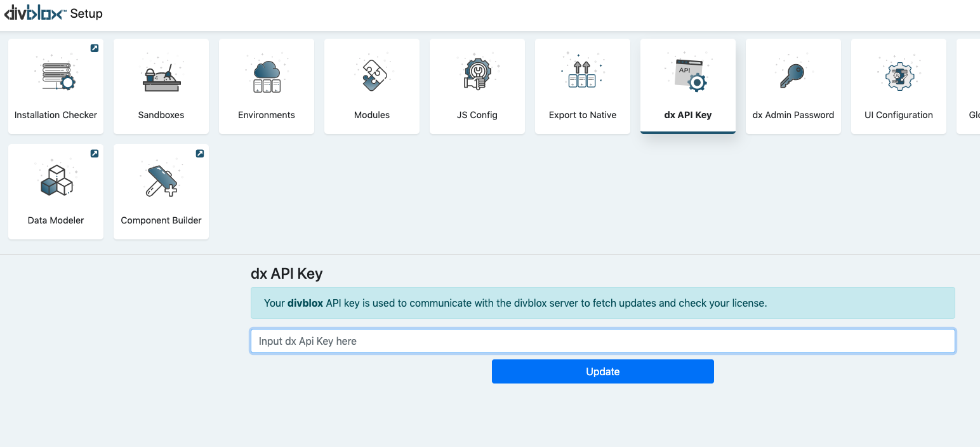Select the Data Modeler label
980x447 pixels.
point(56,220)
